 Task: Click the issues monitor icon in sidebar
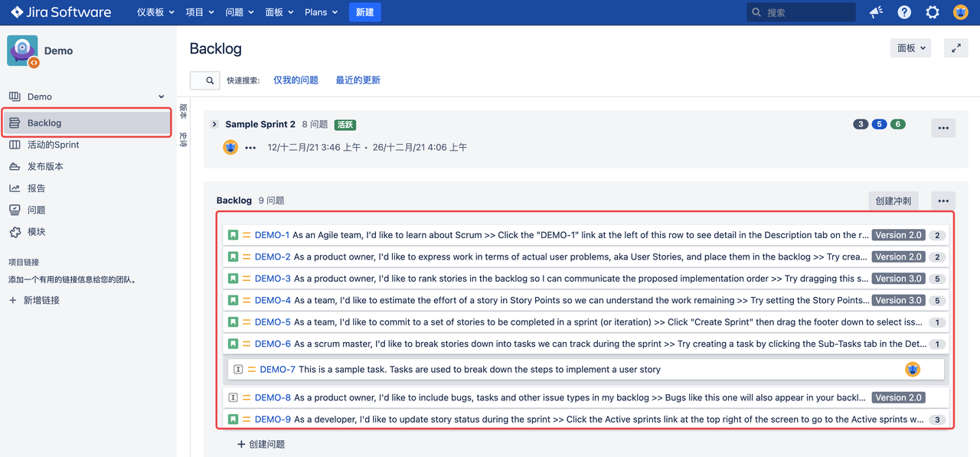[15, 210]
